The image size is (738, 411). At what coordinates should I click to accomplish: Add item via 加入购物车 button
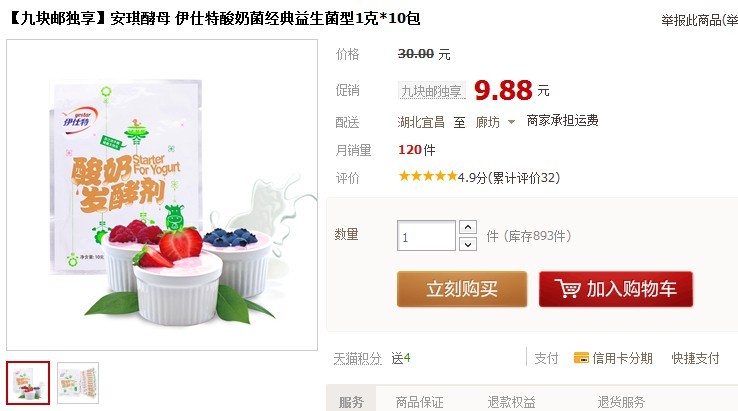(616, 289)
